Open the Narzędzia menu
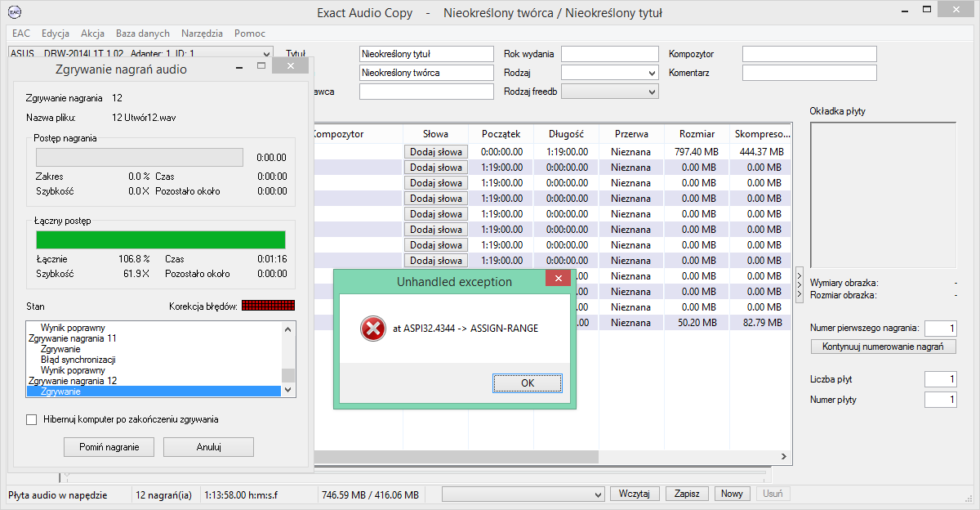This screenshot has height=510, width=980. pos(202,34)
